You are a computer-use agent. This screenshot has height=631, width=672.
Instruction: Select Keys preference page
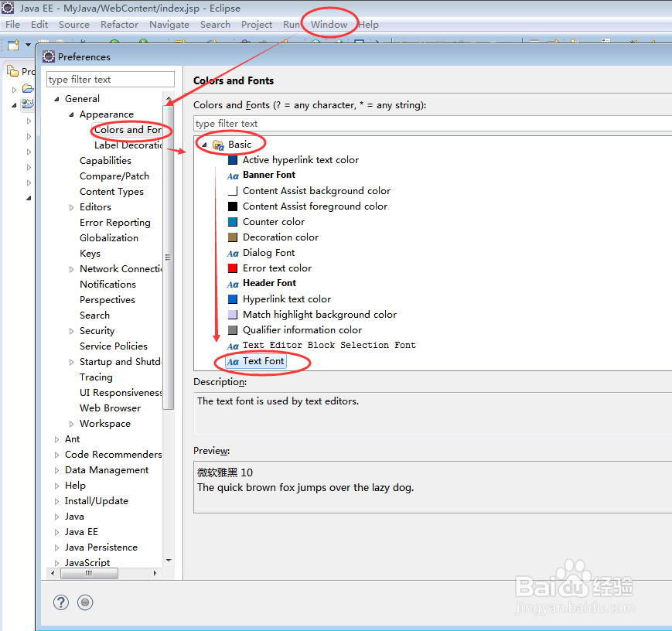pos(90,254)
